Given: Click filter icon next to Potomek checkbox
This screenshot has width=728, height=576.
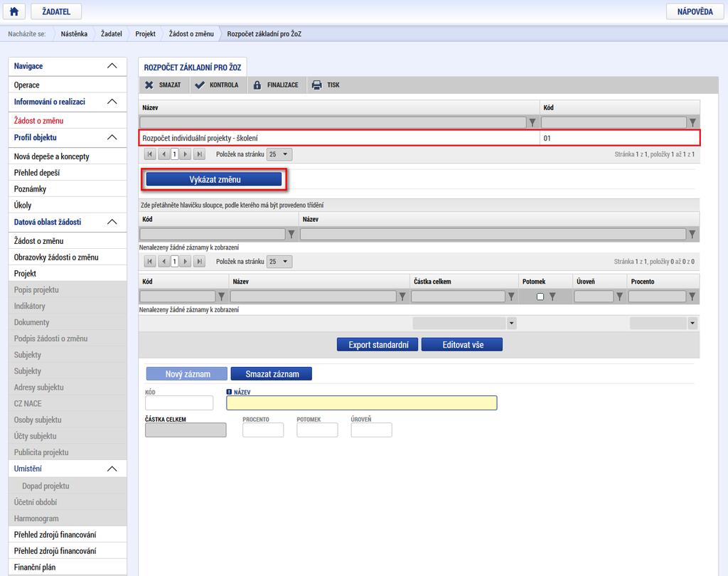Looking at the screenshot, I should point(552,297).
